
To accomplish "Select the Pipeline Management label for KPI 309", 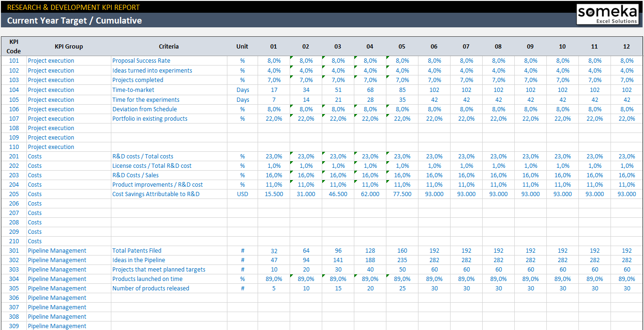I will coord(57,326).
